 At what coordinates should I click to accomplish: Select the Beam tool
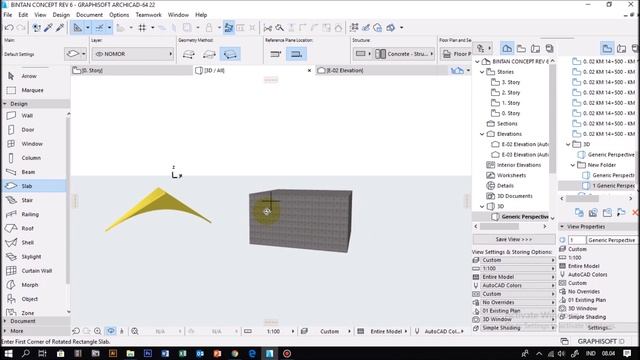pos(28,172)
